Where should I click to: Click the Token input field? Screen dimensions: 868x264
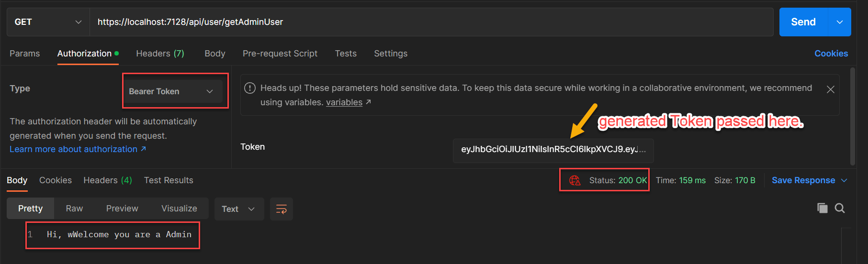point(553,150)
